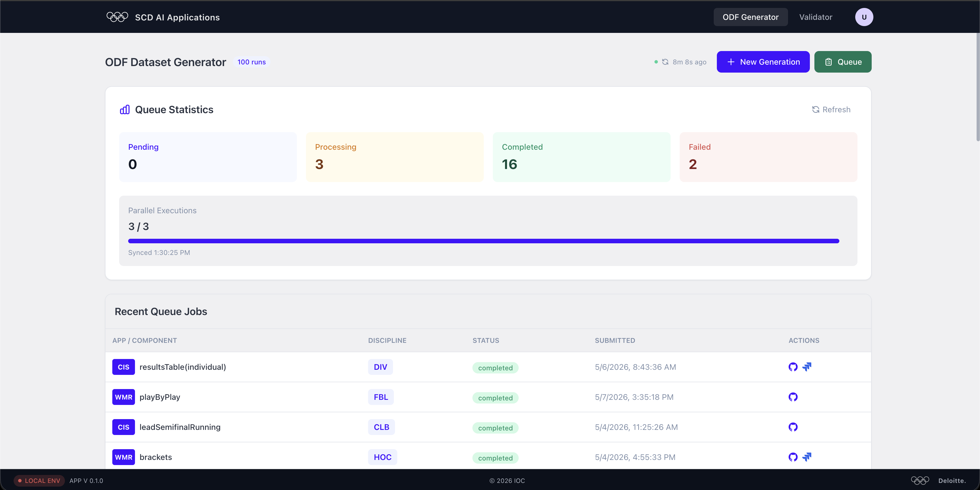The width and height of the screenshot is (980, 490).
Task: Select the Failed count card
Action: (768, 157)
